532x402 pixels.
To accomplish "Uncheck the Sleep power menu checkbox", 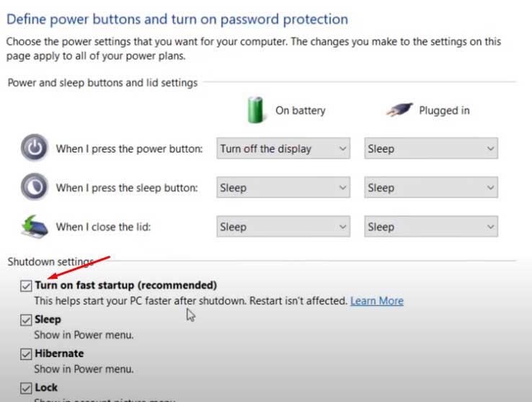I will (27, 320).
